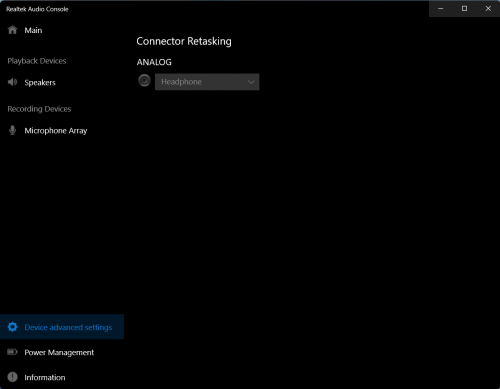Click the Playback Devices header
The width and height of the screenshot is (500, 389).
(37, 61)
